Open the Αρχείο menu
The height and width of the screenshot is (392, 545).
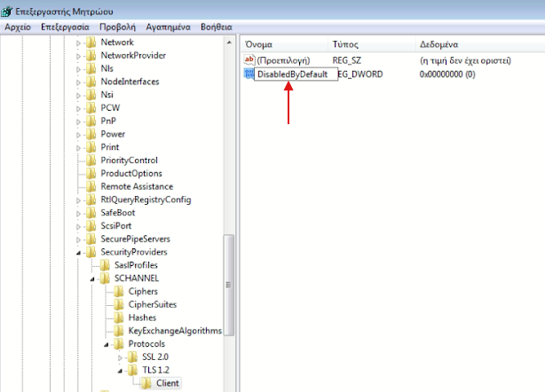18,27
